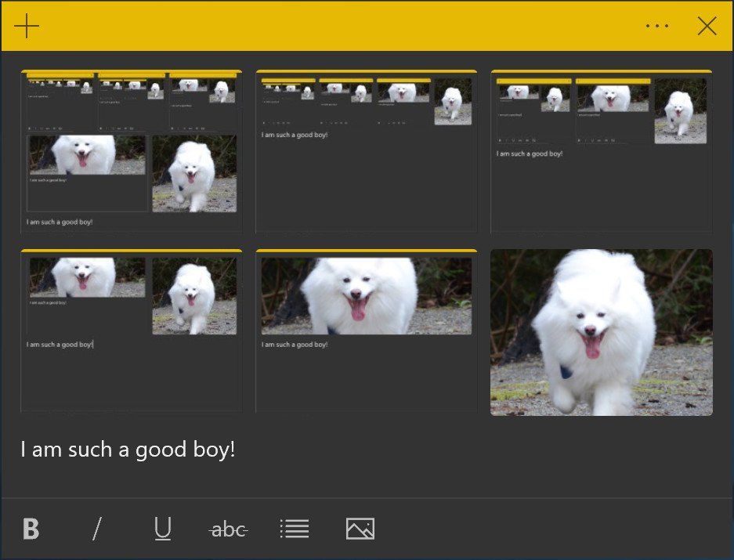Turn on underline formatting

tap(161, 529)
